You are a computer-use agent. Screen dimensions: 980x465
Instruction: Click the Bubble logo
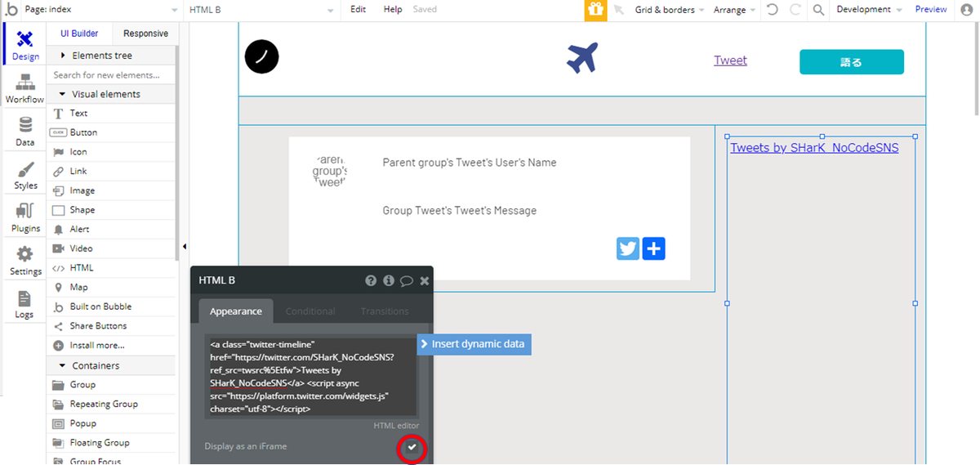point(11,10)
